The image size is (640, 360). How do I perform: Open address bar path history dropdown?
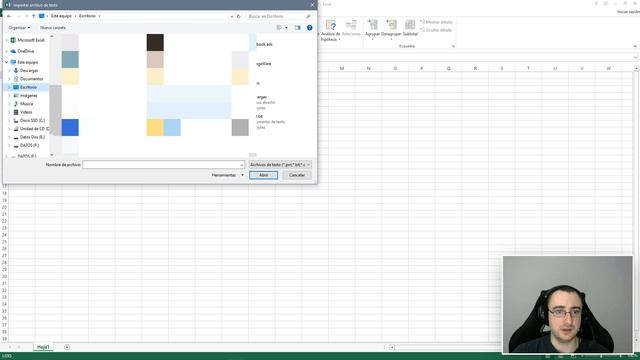(231, 16)
